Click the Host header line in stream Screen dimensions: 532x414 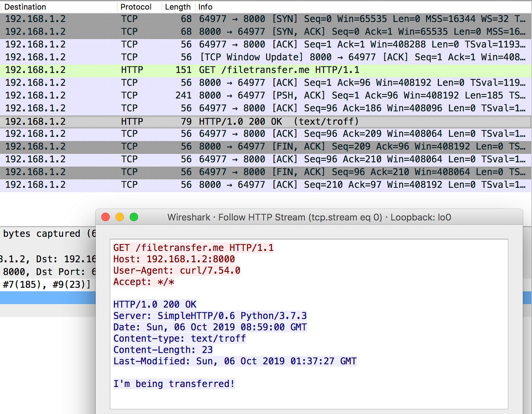click(174, 259)
